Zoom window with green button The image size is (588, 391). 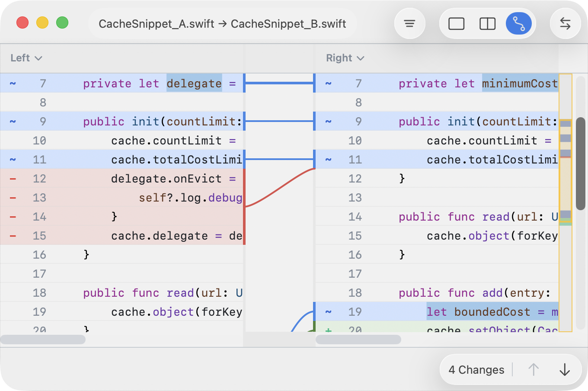point(62,22)
